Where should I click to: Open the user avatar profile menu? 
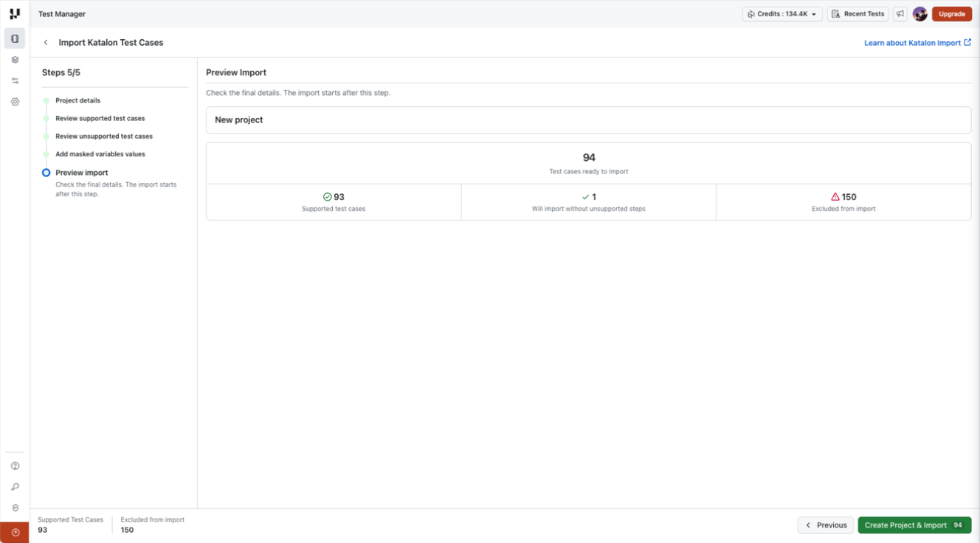pos(919,14)
